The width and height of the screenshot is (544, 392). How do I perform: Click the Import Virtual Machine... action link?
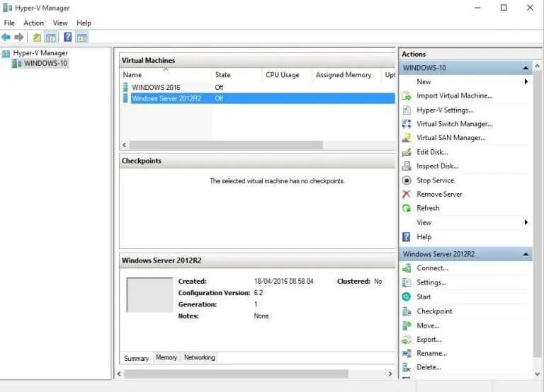tap(455, 96)
